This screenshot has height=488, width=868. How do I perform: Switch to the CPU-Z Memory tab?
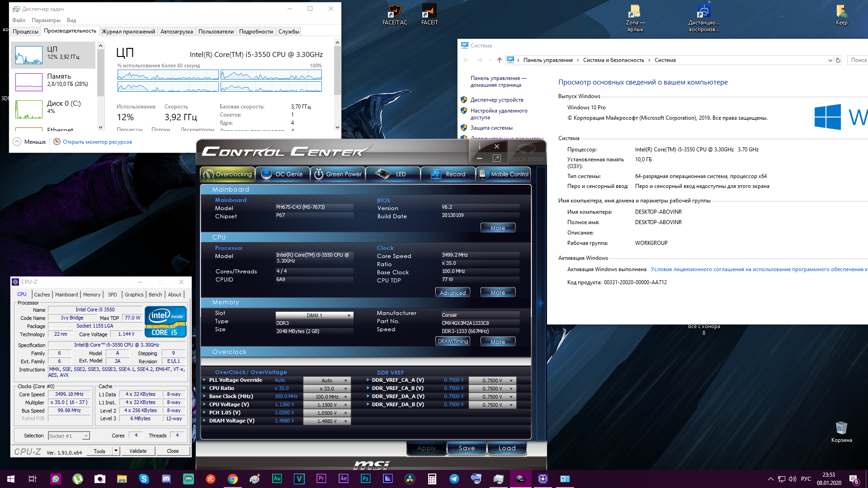tap(92, 295)
